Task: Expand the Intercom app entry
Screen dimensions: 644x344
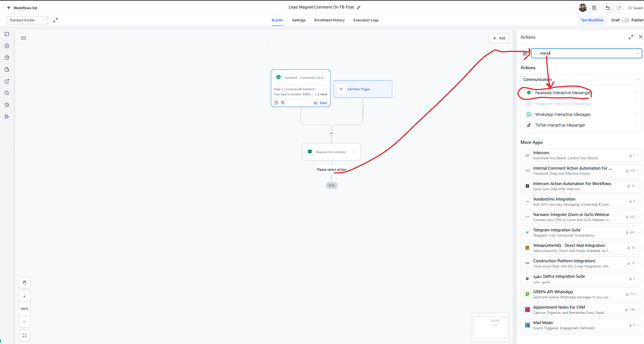Action: click(x=638, y=155)
